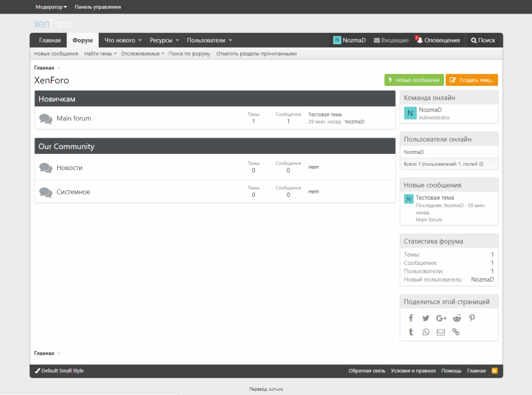The width and height of the screenshot is (532, 395).
Task: Switch to the Главная navigation tab
Action: click(50, 40)
